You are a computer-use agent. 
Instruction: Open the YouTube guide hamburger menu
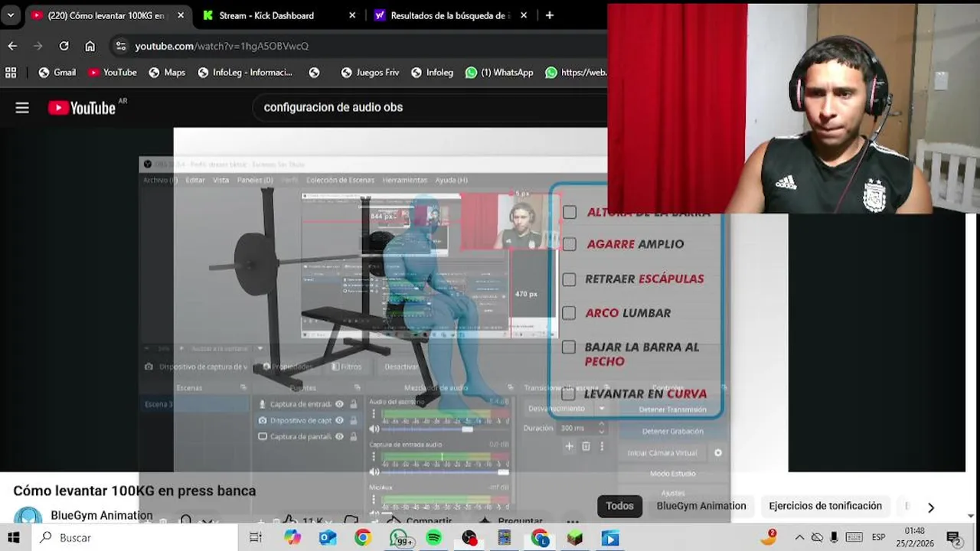[x=22, y=108]
